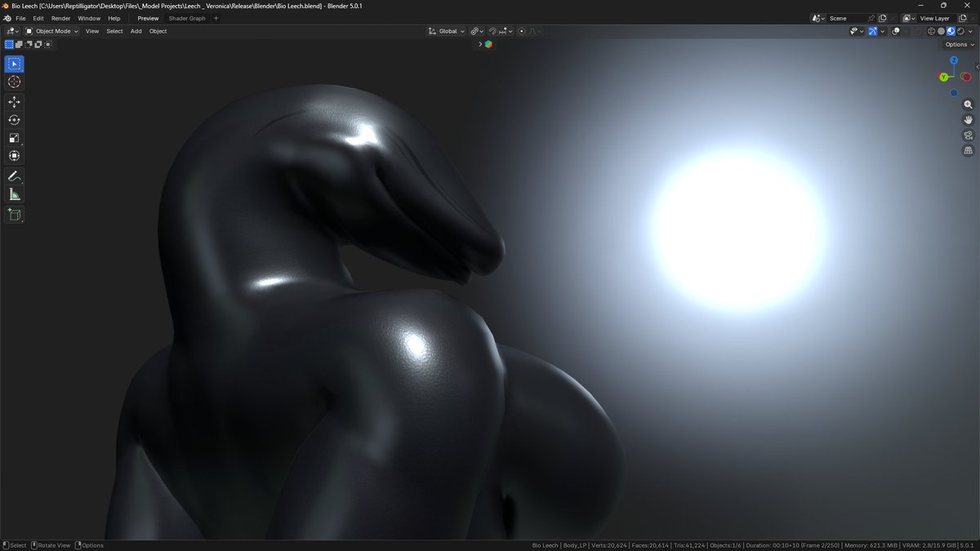Open the Editor Type dropdown
980x551 pixels.
tap(12, 31)
